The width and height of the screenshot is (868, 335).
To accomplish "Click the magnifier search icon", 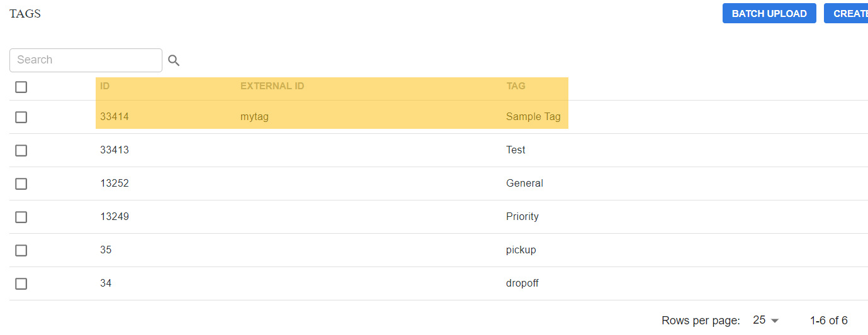I will (x=174, y=60).
